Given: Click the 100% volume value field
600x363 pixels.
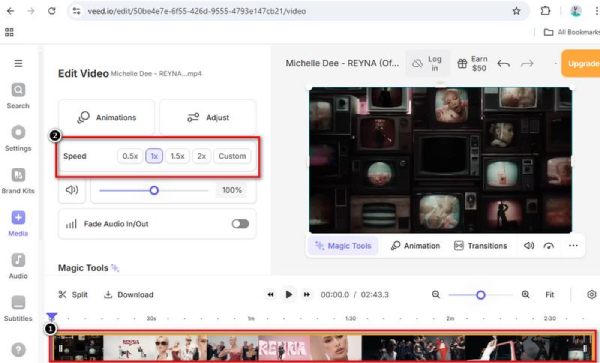Looking at the screenshot, I should point(232,190).
